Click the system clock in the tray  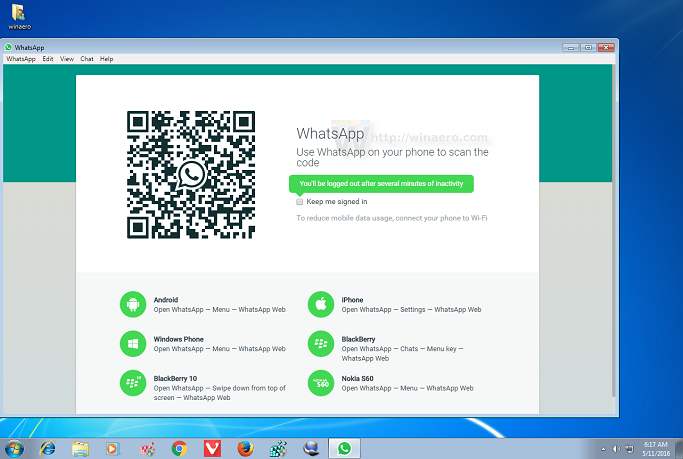(657, 447)
